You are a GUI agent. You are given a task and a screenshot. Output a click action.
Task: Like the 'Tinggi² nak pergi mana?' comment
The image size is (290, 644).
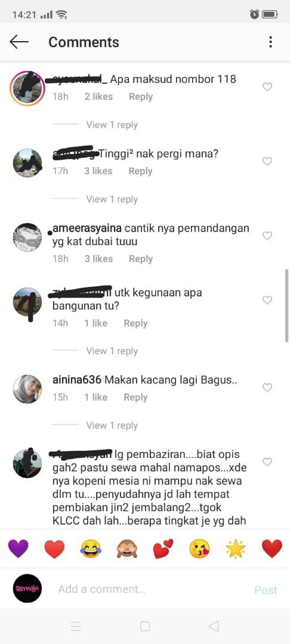[267, 162]
